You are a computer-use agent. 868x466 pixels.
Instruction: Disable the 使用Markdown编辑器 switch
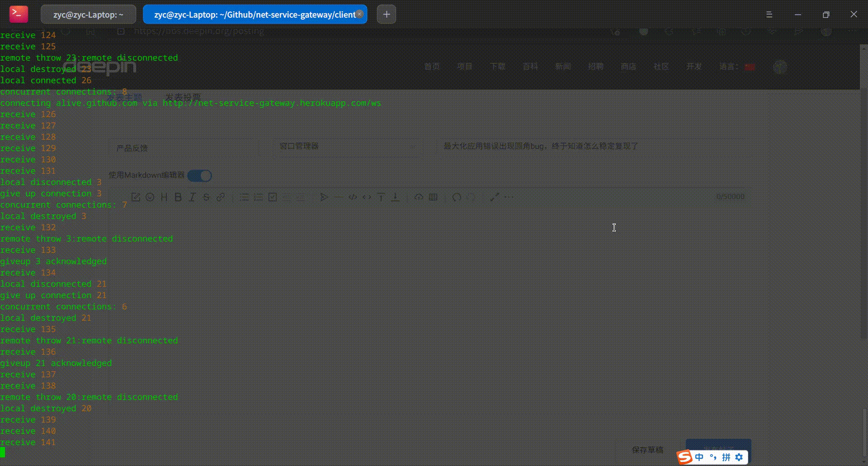[x=199, y=176]
